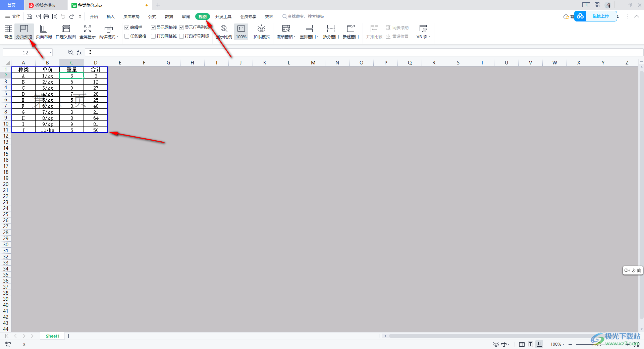This screenshot has height=349, width=644.
Task: Go to the 首页 home tab
Action: point(12,5)
